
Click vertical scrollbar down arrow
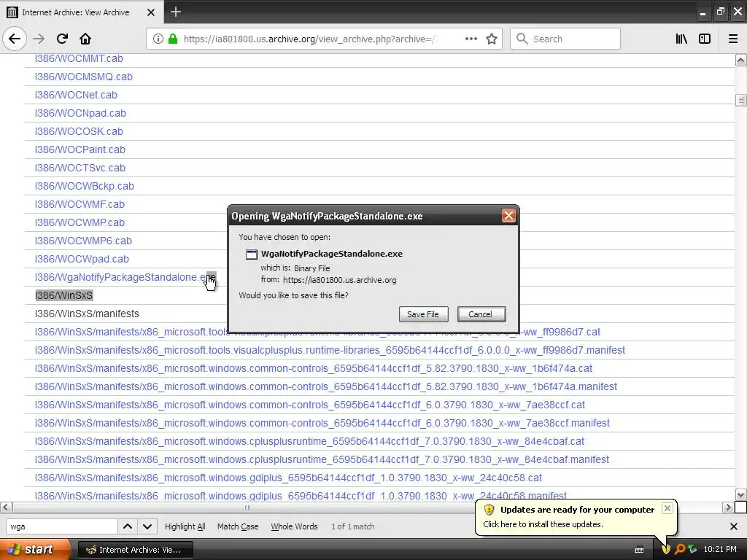[x=740, y=495]
